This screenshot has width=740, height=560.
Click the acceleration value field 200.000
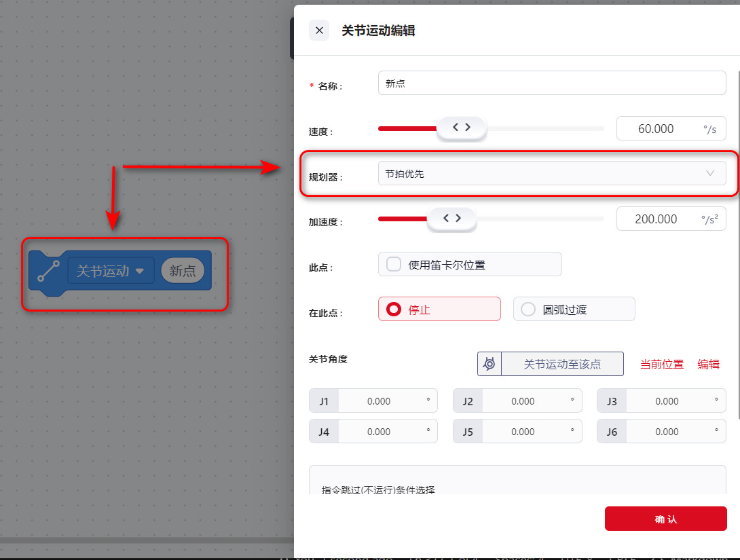click(656, 219)
